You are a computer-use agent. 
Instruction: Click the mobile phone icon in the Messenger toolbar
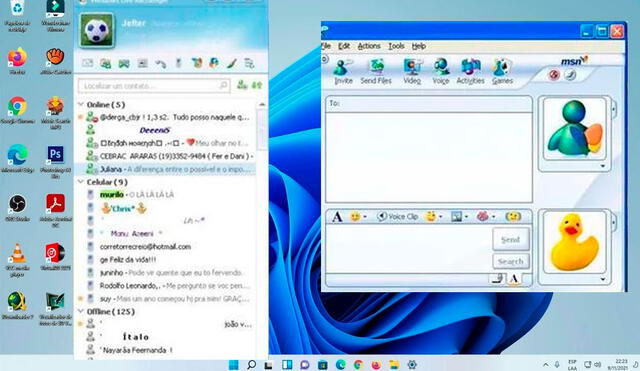[178, 63]
